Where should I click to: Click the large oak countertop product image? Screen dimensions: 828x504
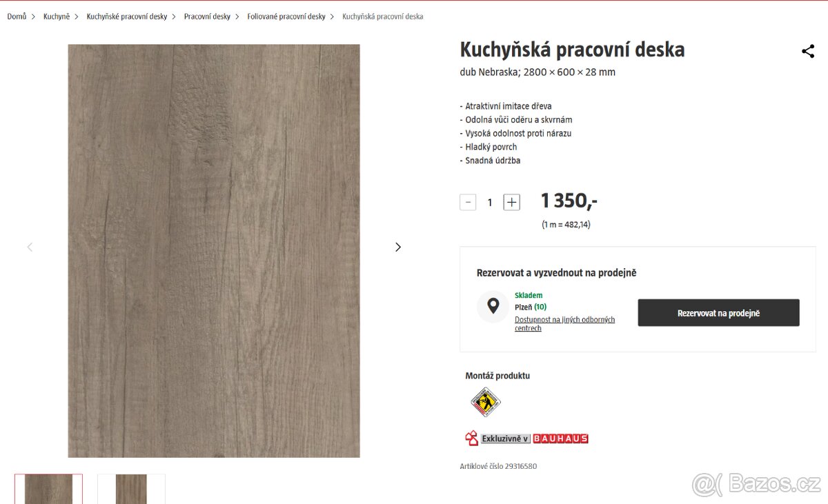pyautogui.click(x=214, y=251)
